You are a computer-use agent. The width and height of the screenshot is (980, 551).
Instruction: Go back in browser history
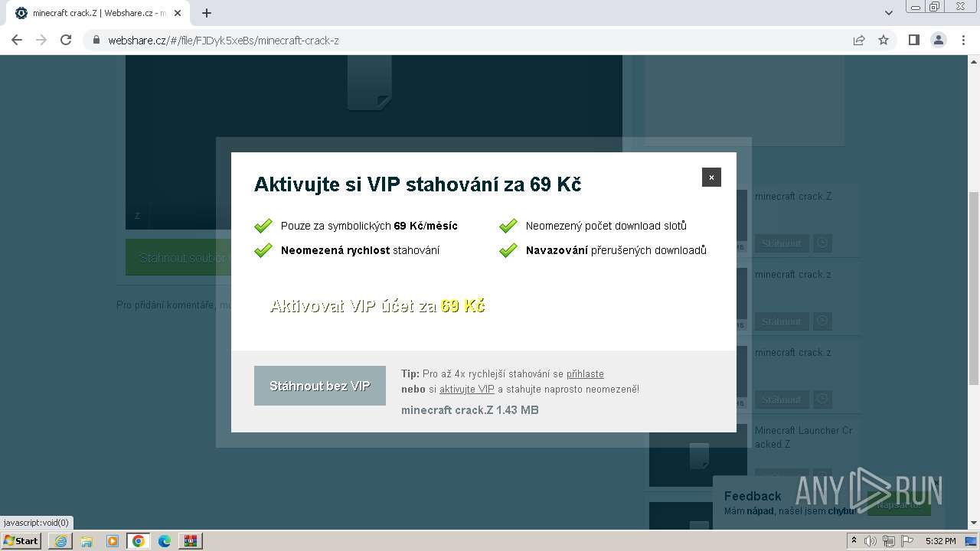coord(17,40)
